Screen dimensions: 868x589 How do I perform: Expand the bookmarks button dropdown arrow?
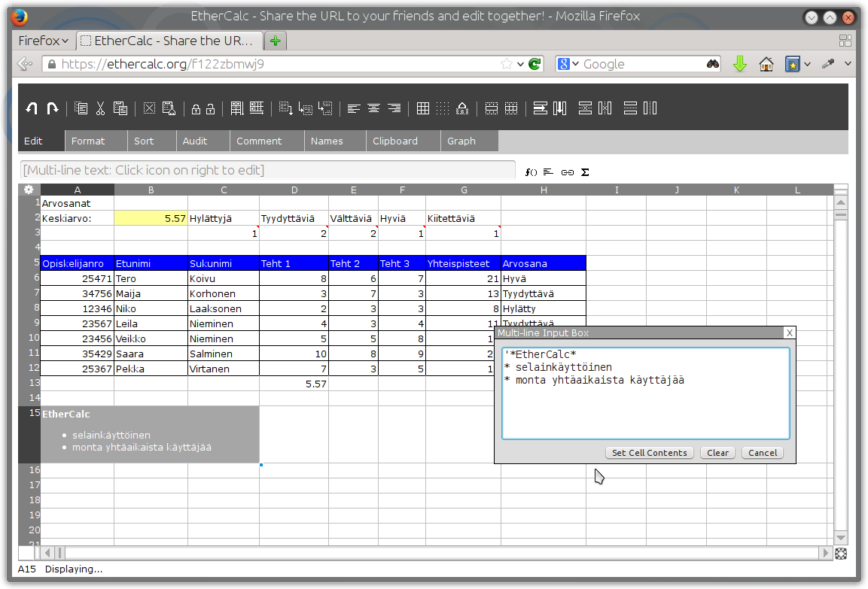click(x=808, y=64)
